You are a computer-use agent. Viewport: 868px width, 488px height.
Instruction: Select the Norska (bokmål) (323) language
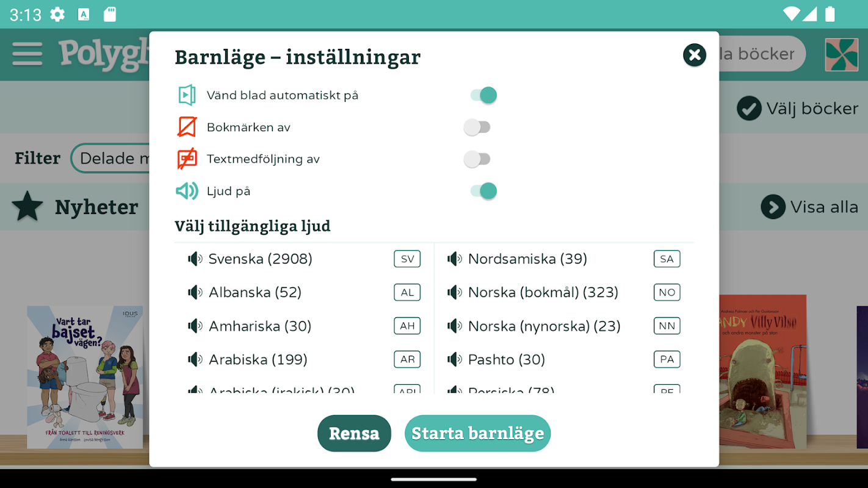[x=563, y=292]
